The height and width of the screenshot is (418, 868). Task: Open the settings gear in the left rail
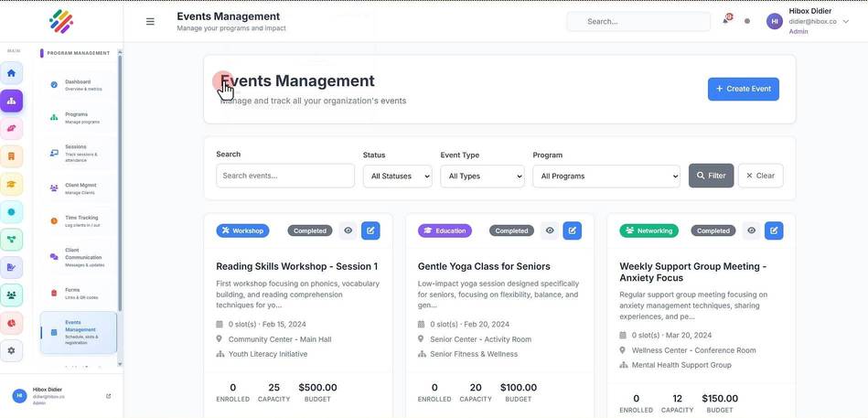(x=11, y=350)
